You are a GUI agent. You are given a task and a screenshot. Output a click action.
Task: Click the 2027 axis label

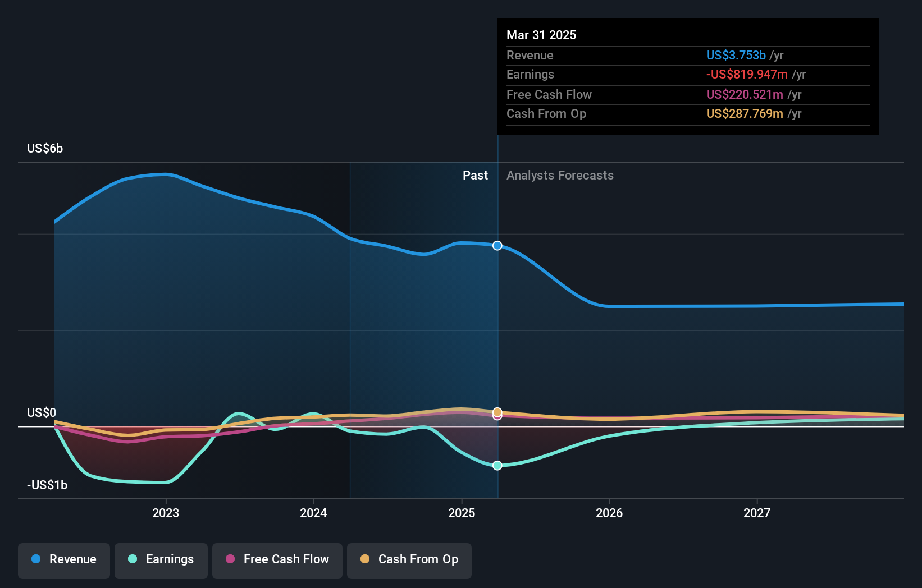(x=757, y=513)
